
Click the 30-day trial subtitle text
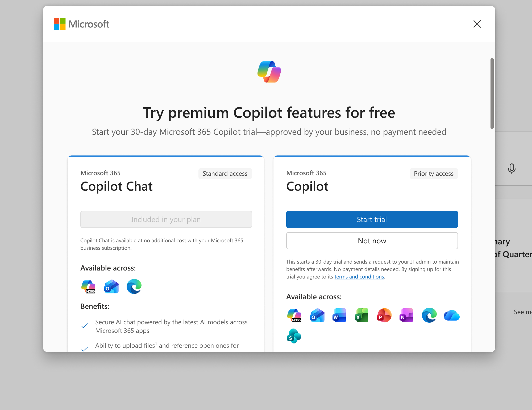click(269, 132)
